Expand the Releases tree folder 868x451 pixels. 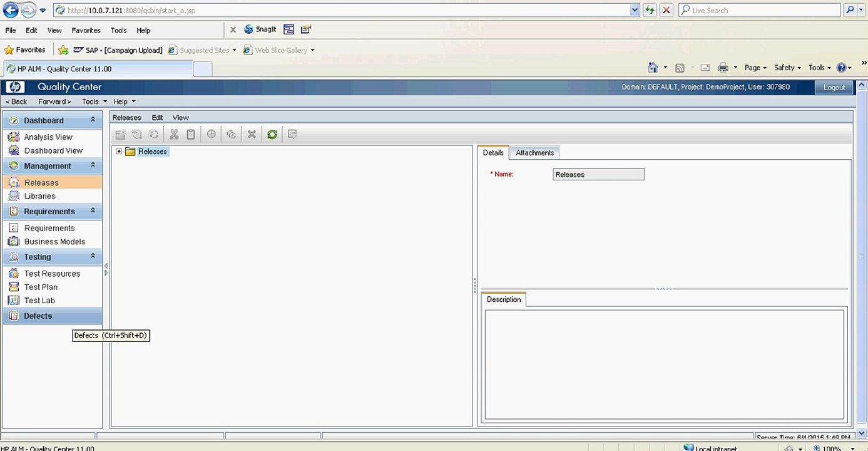(119, 152)
